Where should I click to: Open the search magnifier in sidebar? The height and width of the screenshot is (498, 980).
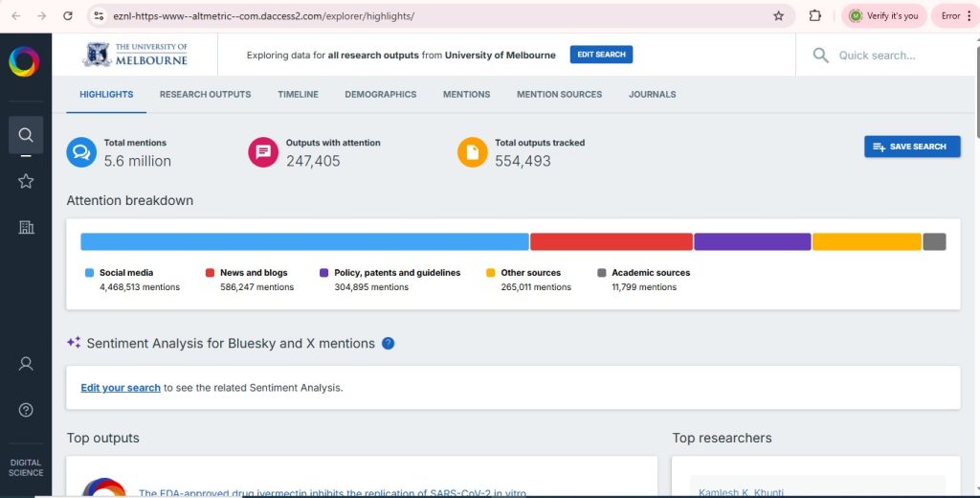click(x=26, y=134)
